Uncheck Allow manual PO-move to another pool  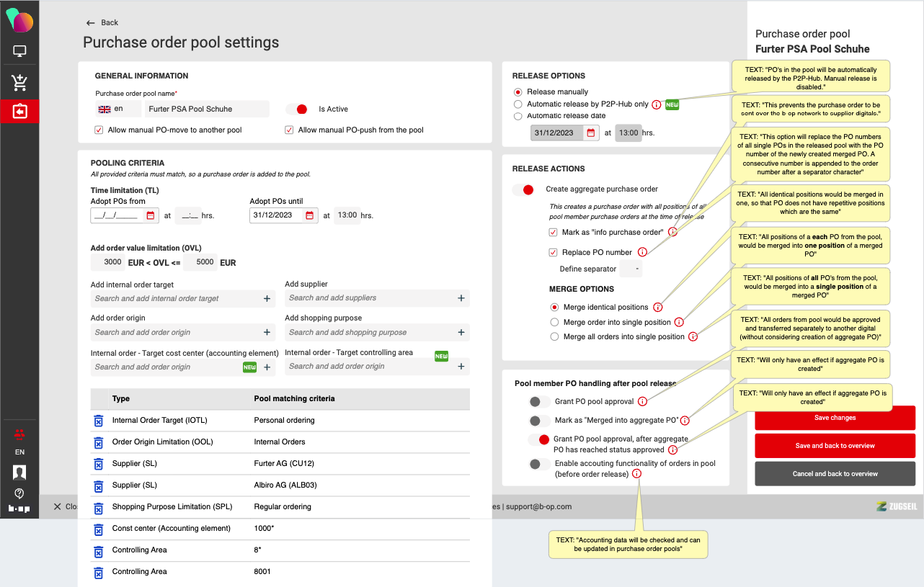(99, 130)
